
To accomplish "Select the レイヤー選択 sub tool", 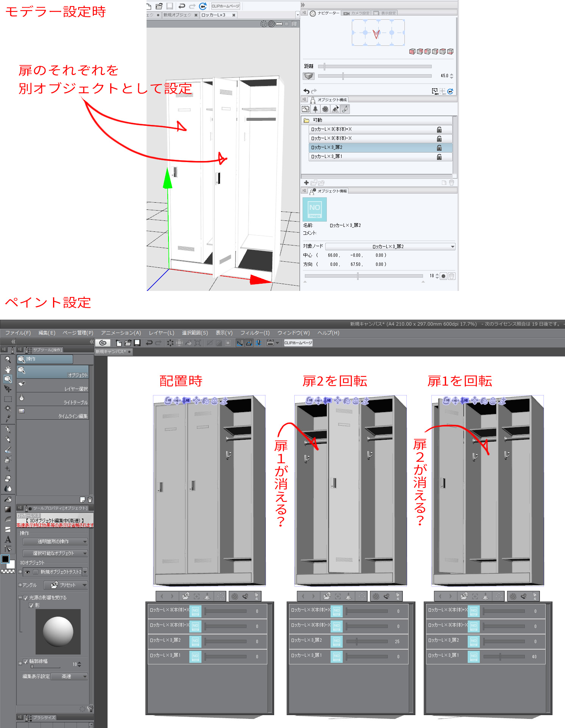I will (53, 386).
